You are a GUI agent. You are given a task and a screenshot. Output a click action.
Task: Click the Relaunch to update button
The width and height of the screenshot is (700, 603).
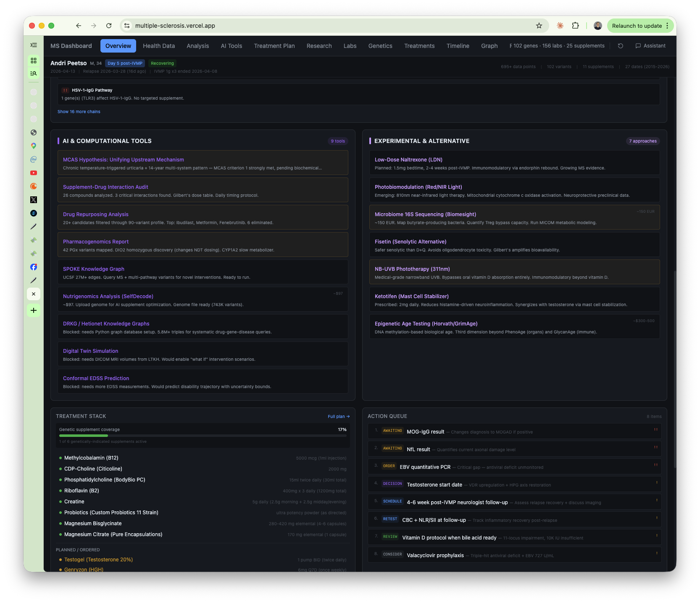coord(637,26)
